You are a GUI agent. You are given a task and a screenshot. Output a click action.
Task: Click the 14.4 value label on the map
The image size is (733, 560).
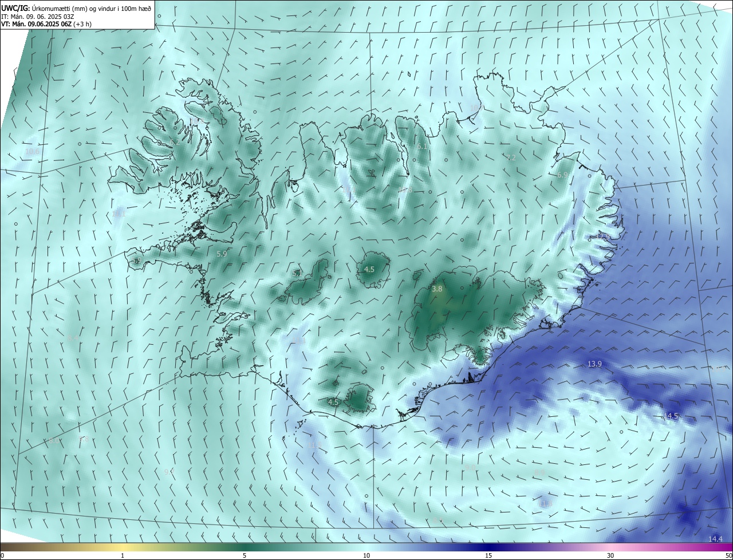[716, 539]
